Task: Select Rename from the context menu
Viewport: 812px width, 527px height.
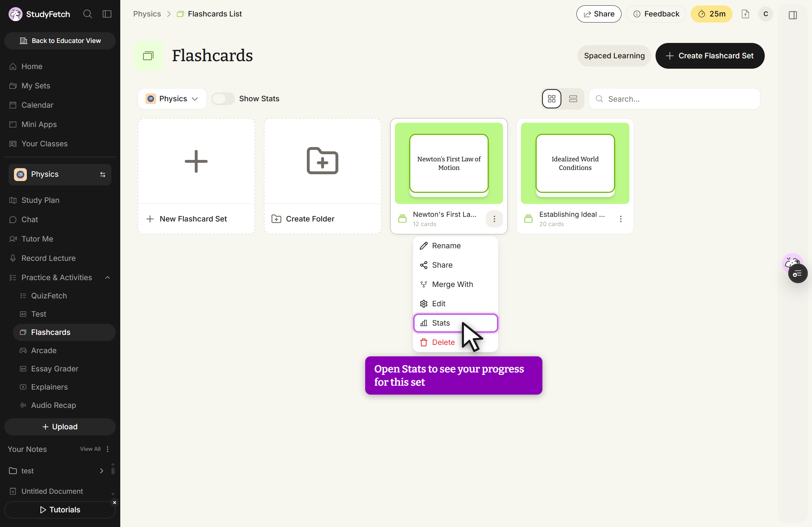Action: pos(455,246)
